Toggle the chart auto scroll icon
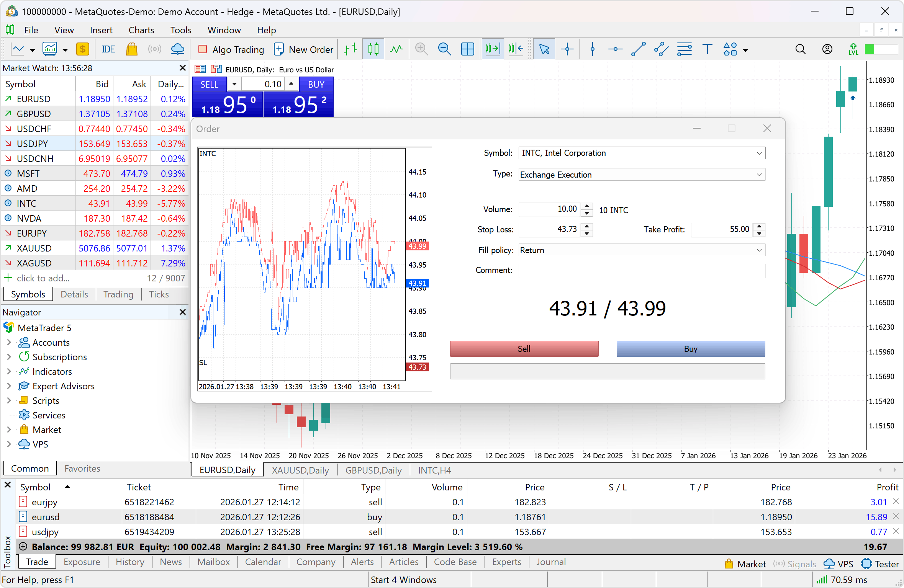Image resolution: width=904 pixels, height=588 pixels. [x=493, y=49]
